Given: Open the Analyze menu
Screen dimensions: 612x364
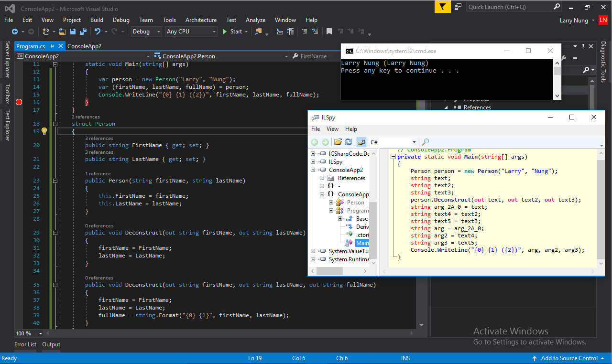Looking at the screenshot, I should [x=255, y=20].
